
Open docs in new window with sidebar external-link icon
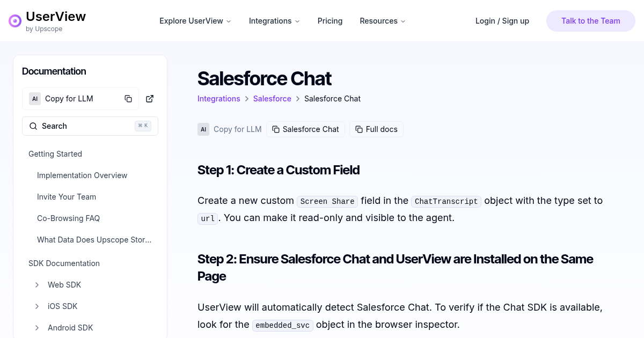point(150,99)
